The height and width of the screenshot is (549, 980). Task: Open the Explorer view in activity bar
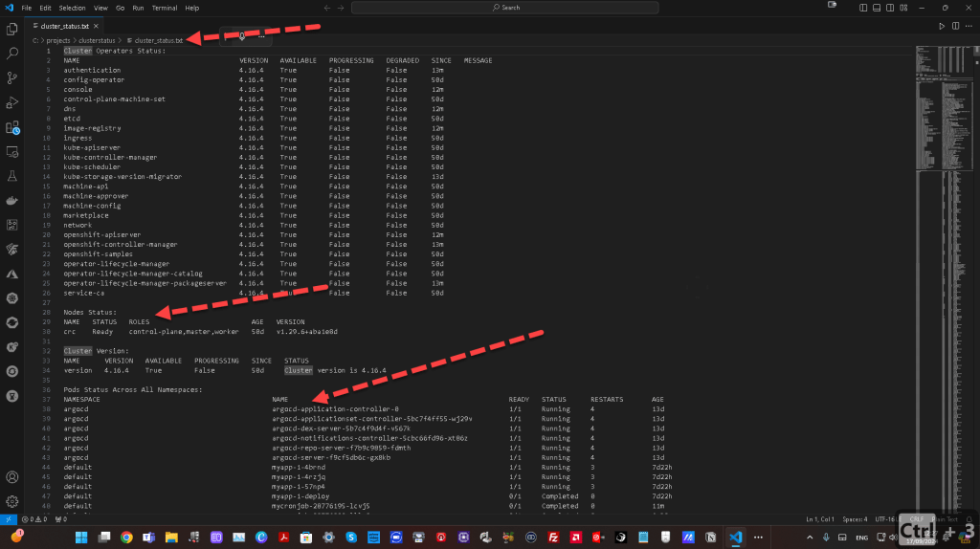pos(11,29)
